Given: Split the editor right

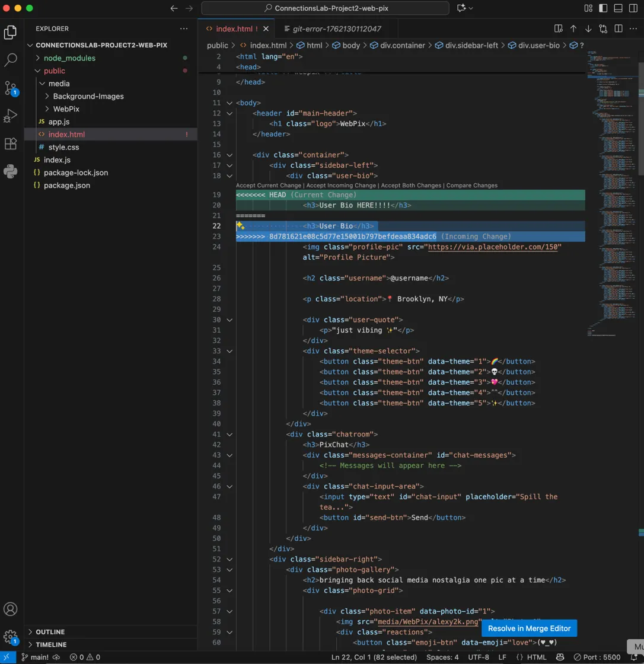Looking at the screenshot, I should tap(618, 28).
